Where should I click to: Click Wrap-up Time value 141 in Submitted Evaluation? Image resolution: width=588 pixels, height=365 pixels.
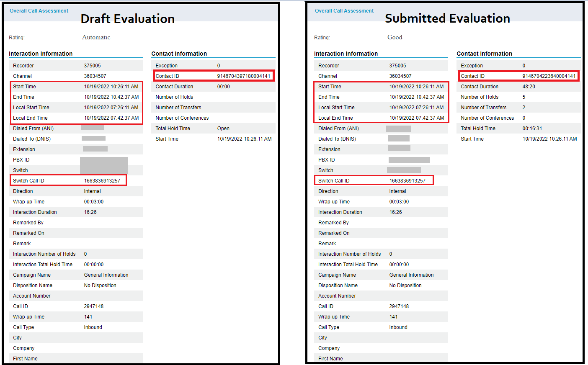pyautogui.click(x=394, y=317)
